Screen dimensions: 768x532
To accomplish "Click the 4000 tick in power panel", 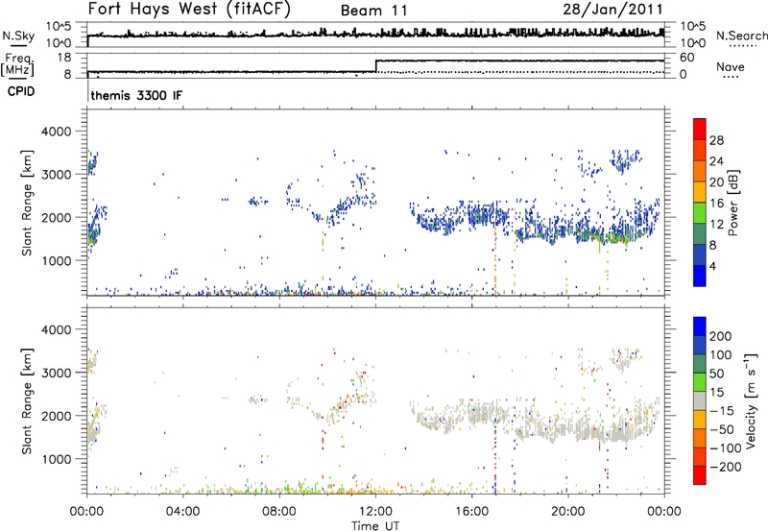I will 56,132.
